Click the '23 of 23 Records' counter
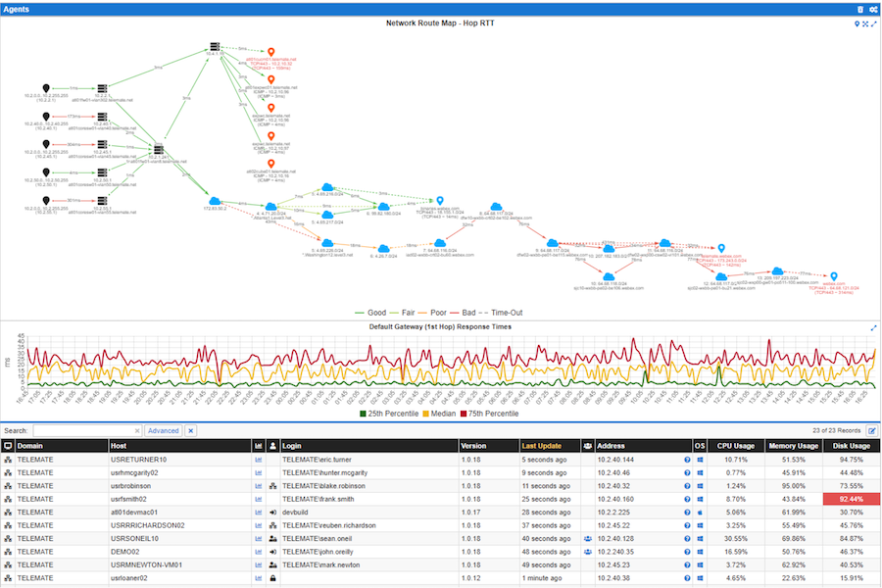Screen dimensions: 882x588 pyautogui.click(x=836, y=431)
